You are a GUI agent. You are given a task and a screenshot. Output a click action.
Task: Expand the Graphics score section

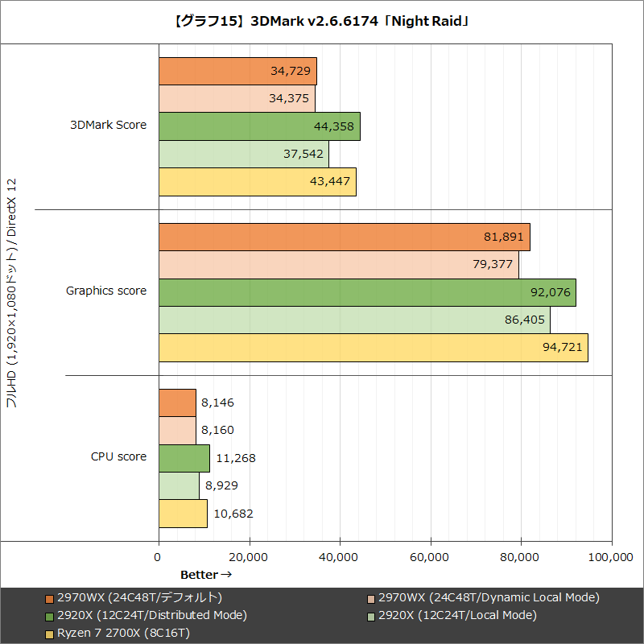pyautogui.click(x=105, y=291)
